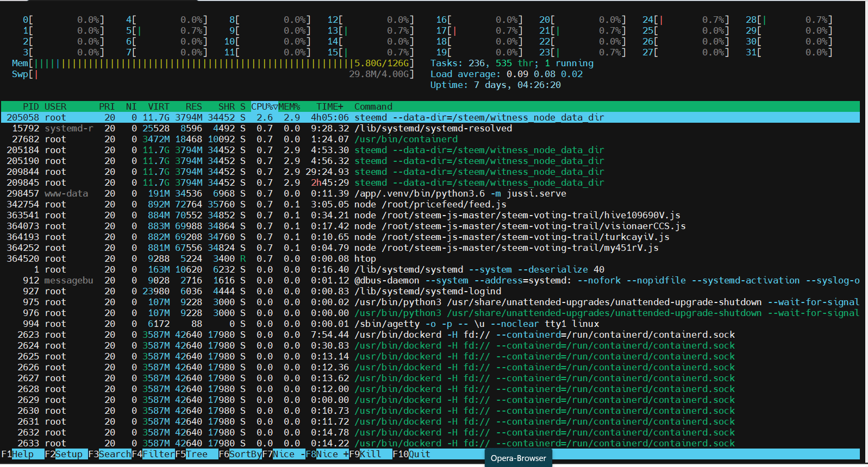
Task: Click the Swp swap usage meter
Action: point(213,74)
